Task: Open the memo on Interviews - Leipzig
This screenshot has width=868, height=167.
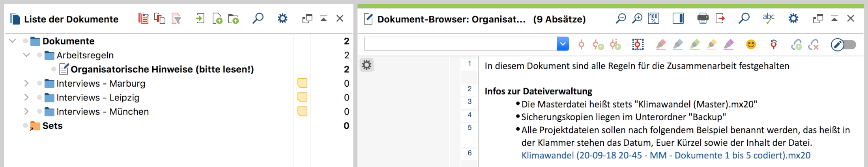Action: 302,97
